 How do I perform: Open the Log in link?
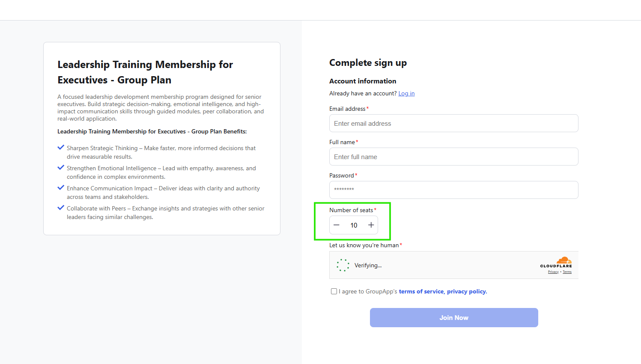406,93
